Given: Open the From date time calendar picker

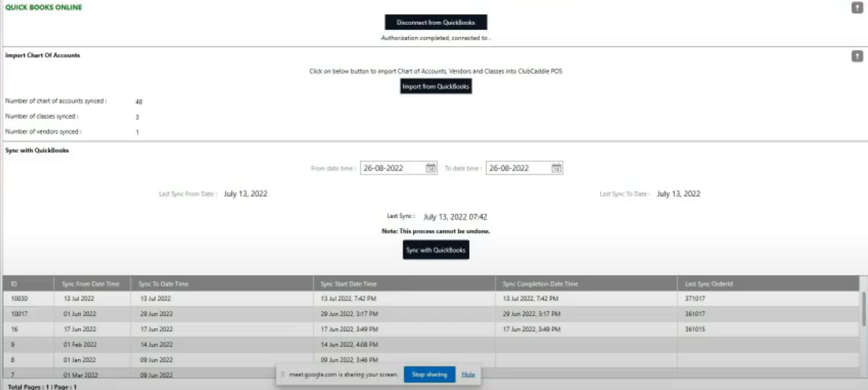Looking at the screenshot, I should pyautogui.click(x=430, y=168).
